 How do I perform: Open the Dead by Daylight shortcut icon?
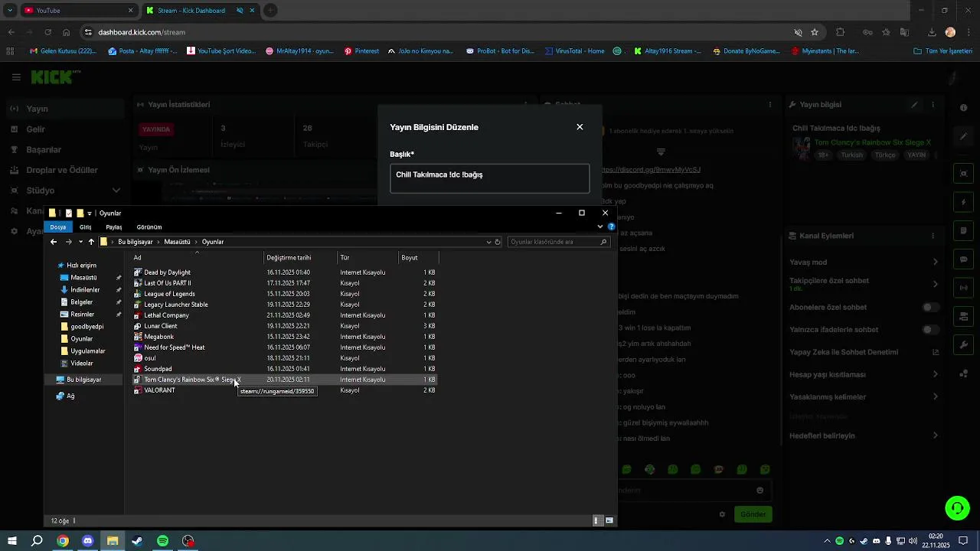click(x=138, y=272)
